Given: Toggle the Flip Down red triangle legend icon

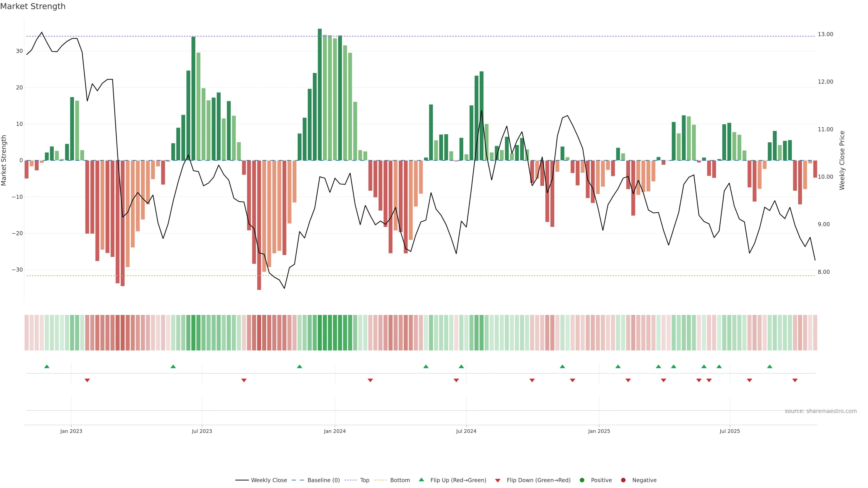Looking at the screenshot, I should tap(498, 480).
